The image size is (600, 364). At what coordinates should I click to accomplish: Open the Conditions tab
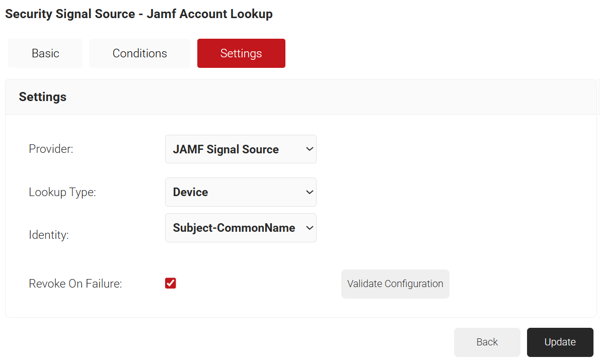[x=139, y=53]
